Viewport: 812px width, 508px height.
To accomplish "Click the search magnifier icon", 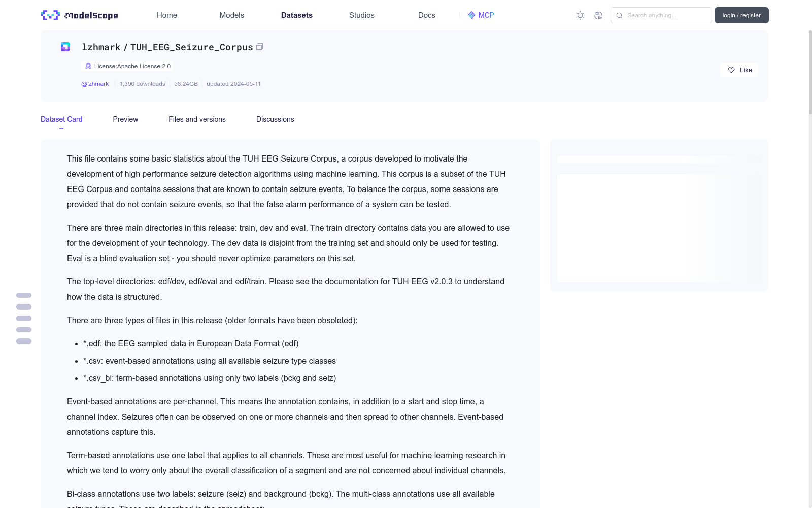I will coord(619,15).
